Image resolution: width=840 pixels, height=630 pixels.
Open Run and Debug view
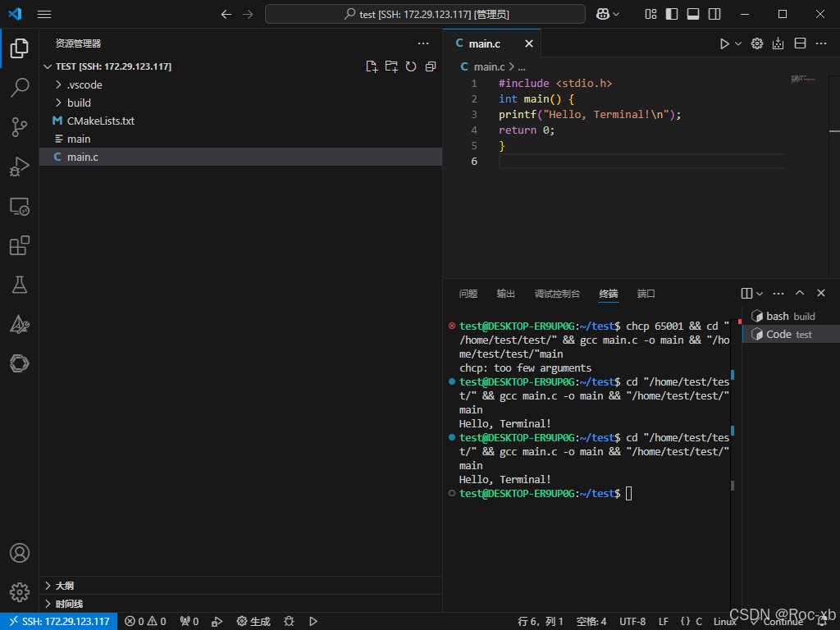click(20, 167)
